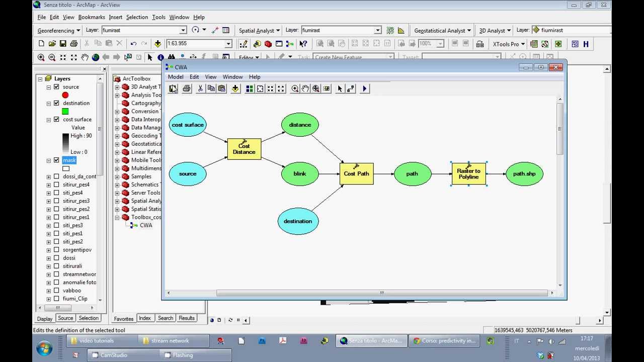This screenshot has height=362, width=644.
Task: Open the Editor Toolbar pencil icon
Action: coord(244,44)
